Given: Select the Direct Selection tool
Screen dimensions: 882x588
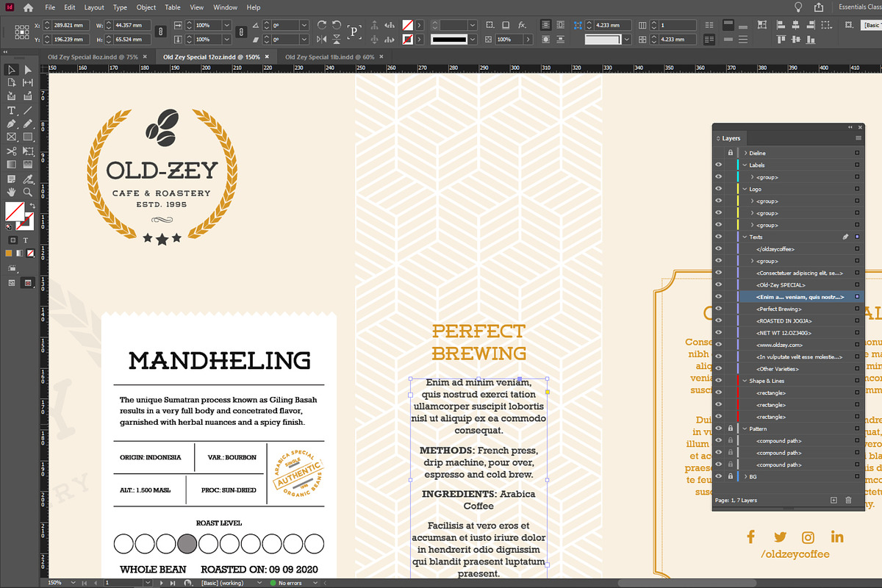Looking at the screenshot, I should (28, 70).
